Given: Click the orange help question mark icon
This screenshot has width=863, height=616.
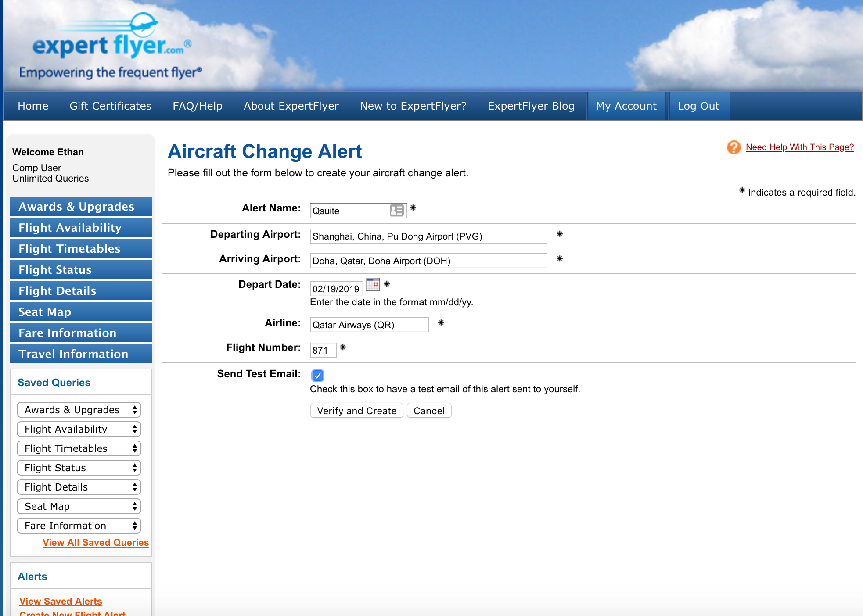Looking at the screenshot, I should pos(734,147).
